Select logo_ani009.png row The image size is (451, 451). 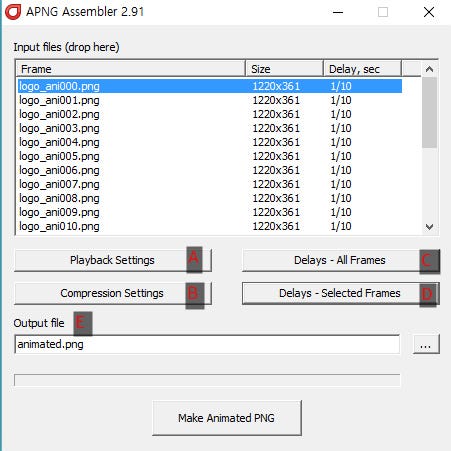[x=210, y=212]
